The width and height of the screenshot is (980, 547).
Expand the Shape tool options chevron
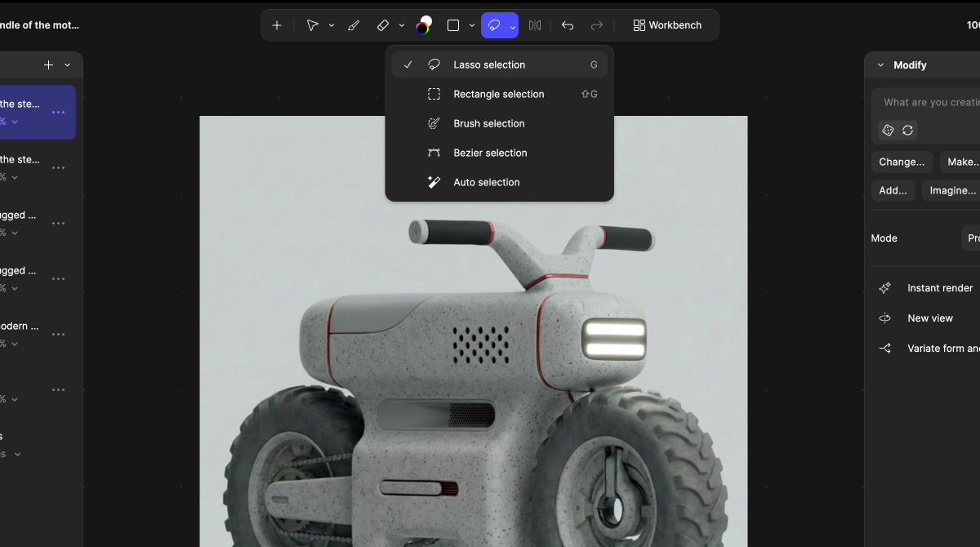coord(472,25)
